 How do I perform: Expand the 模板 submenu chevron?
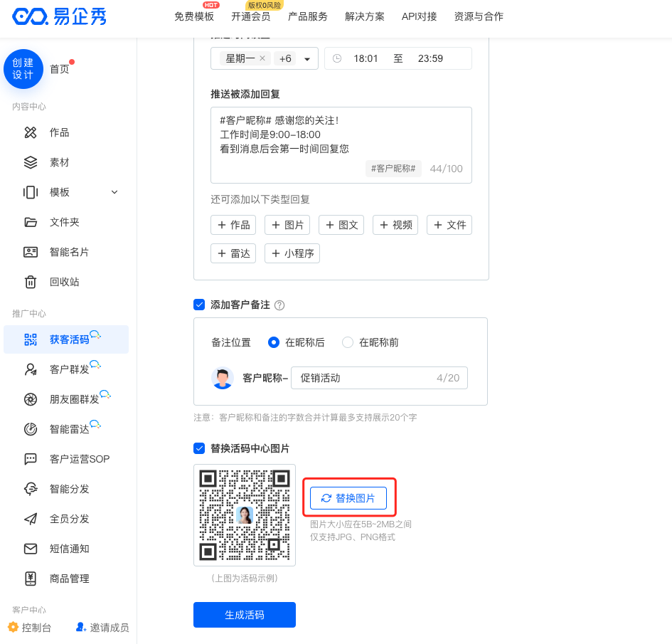114,192
